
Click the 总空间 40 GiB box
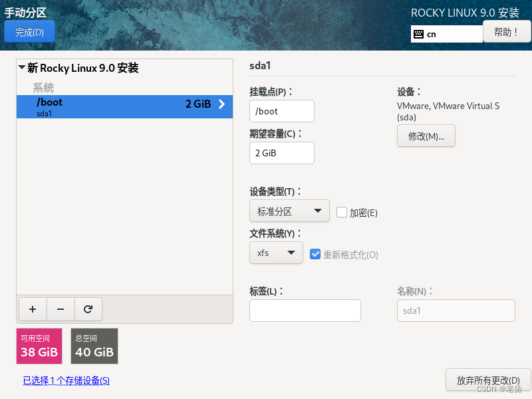[x=94, y=346]
